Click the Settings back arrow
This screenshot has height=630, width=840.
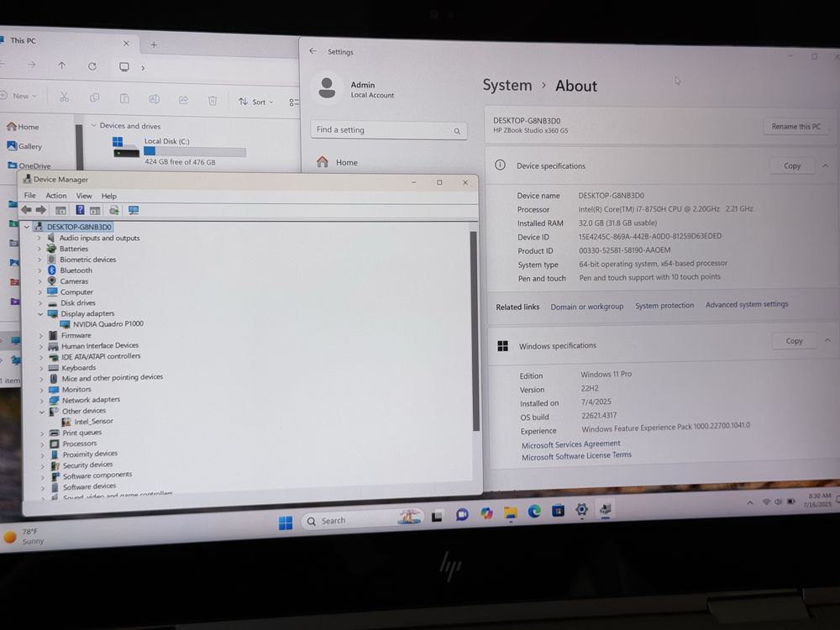pyautogui.click(x=312, y=51)
